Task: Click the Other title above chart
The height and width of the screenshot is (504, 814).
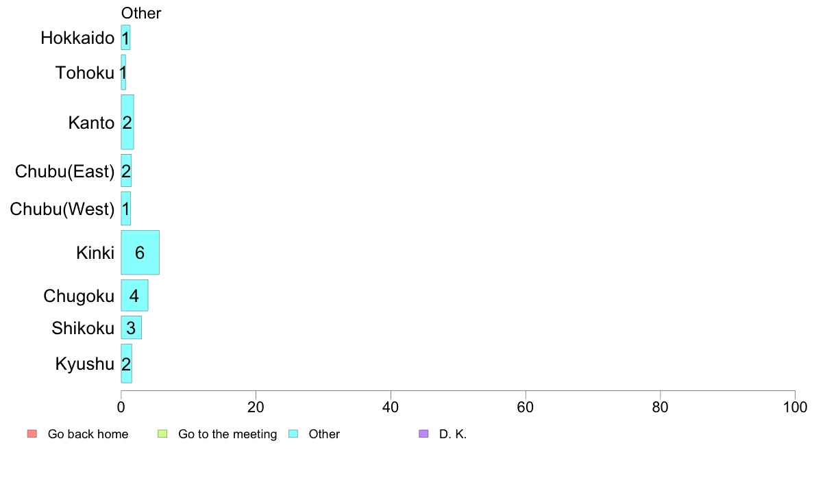Action: (x=141, y=13)
